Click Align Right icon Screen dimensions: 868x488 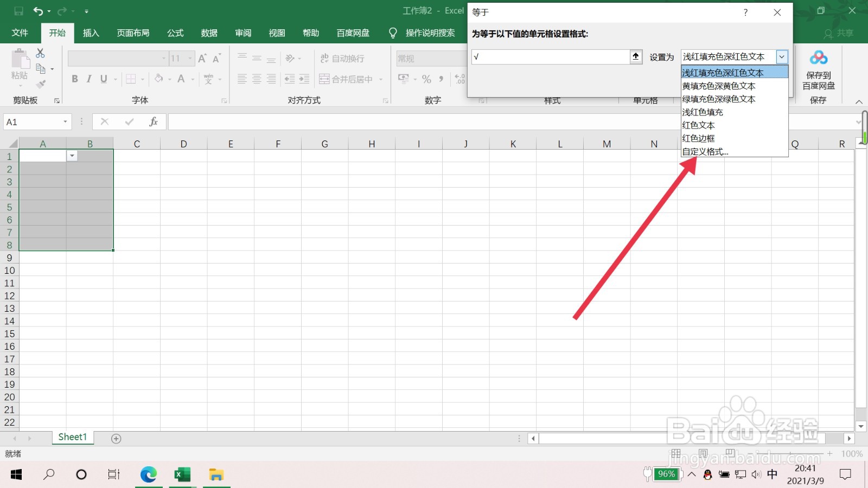pos(271,79)
